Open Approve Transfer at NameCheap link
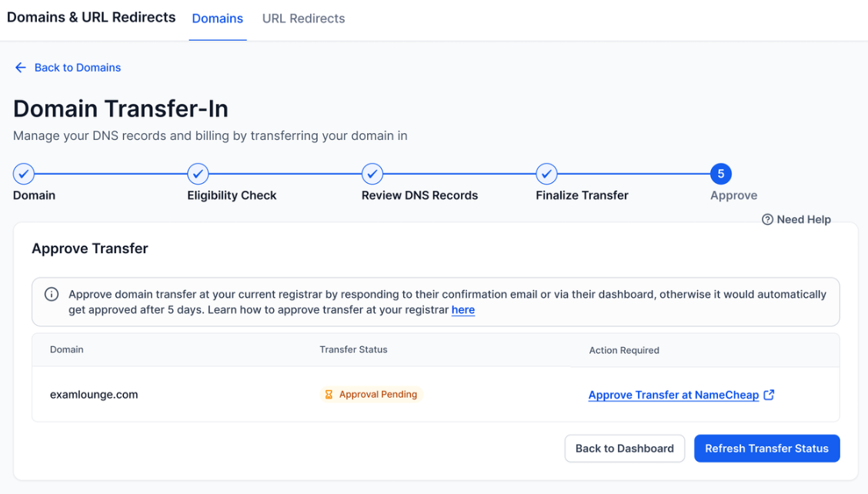Viewport: 868px width, 494px height. pos(673,395)
